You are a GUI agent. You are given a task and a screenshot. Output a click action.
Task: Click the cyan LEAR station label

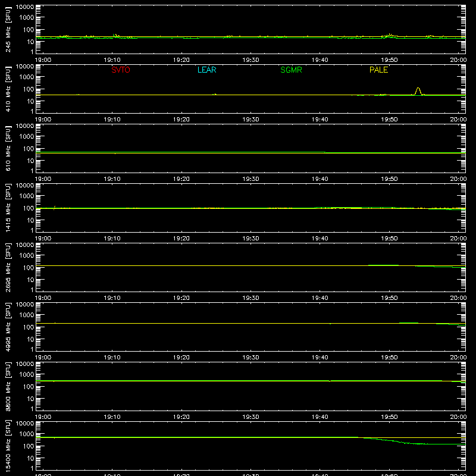tap(206, 70)
